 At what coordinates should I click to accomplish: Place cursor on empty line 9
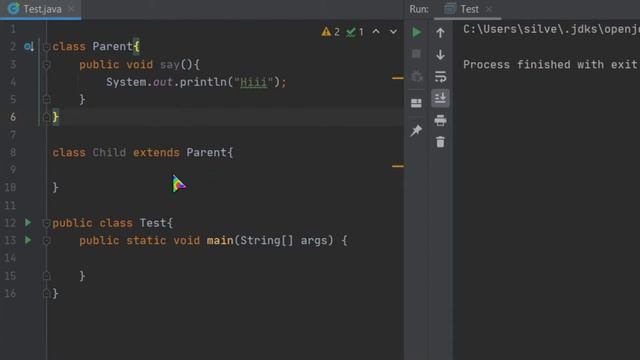[x=224, y=170]
